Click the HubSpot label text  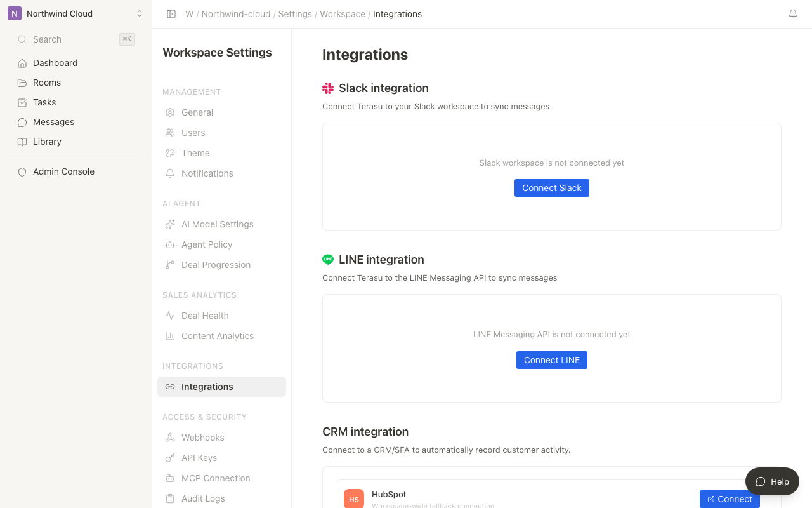click(389, 494)
